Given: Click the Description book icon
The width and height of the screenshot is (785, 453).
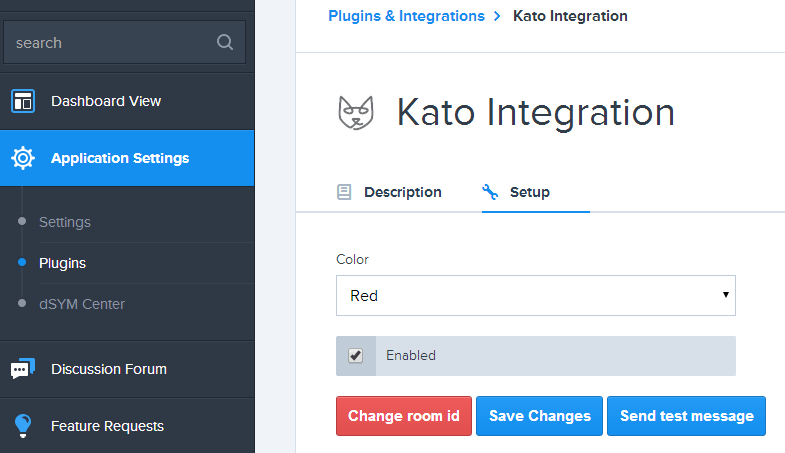Looking at the screenshot, I should click(x=344, y=192).
